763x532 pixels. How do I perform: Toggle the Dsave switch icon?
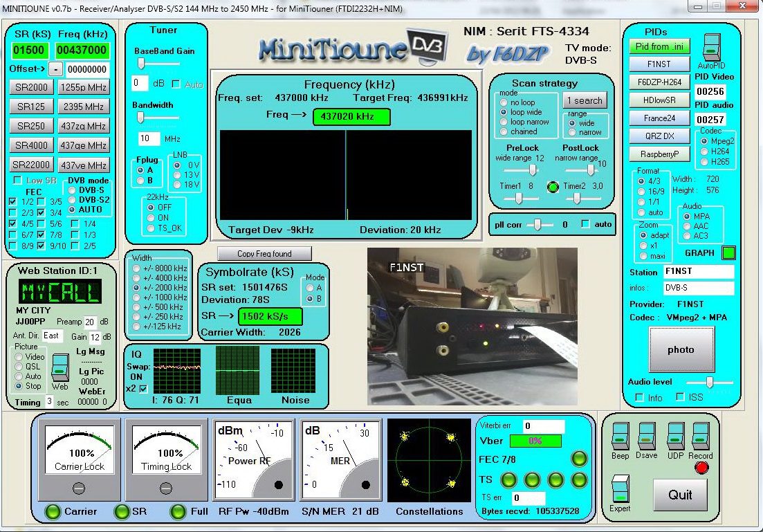647,436
